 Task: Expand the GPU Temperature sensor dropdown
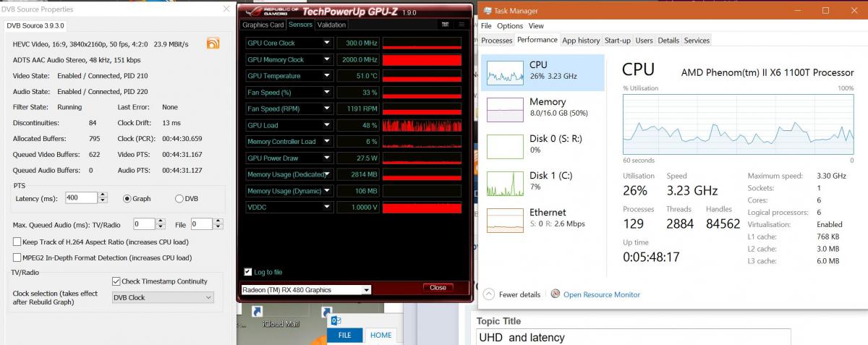tap(328, 76)
